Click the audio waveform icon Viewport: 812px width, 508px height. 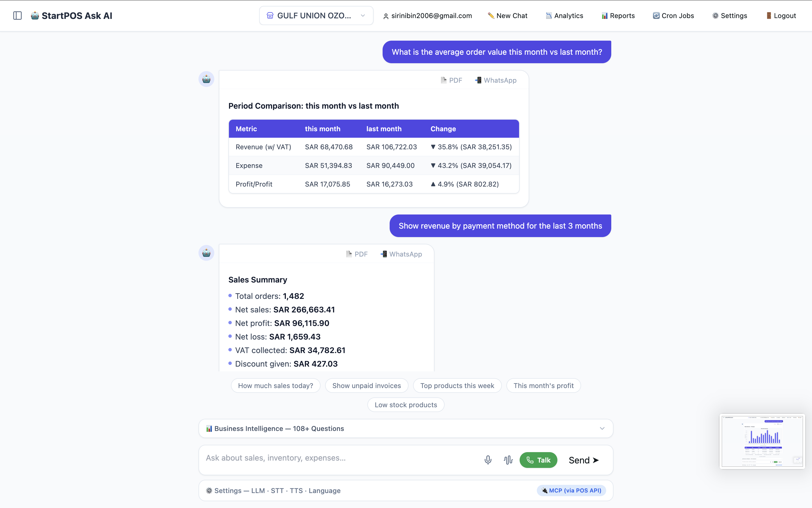tap(508, 460)
